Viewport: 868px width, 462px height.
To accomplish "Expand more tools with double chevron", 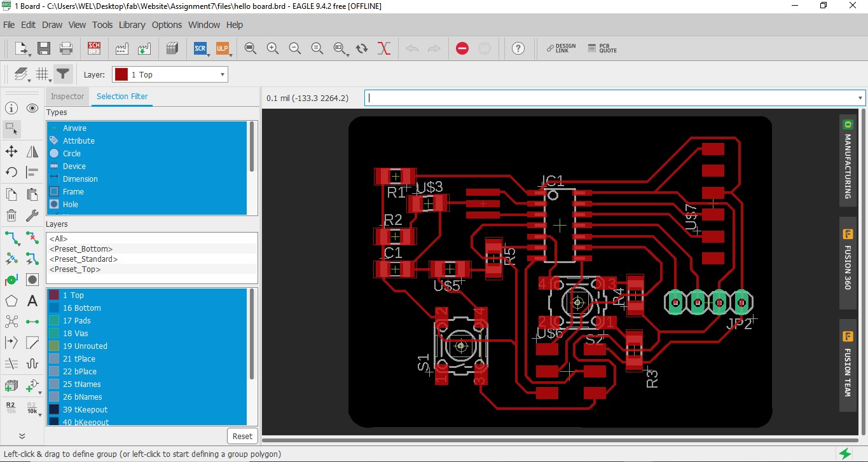I will click(x=22, y=436).
